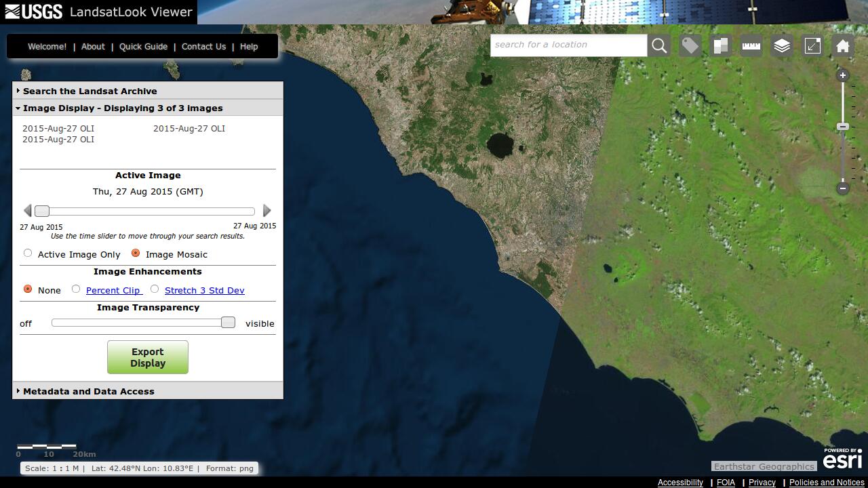Select Active Image Only radio button
The height and width of the screenshot is (488, 868).
click(28, 253)
